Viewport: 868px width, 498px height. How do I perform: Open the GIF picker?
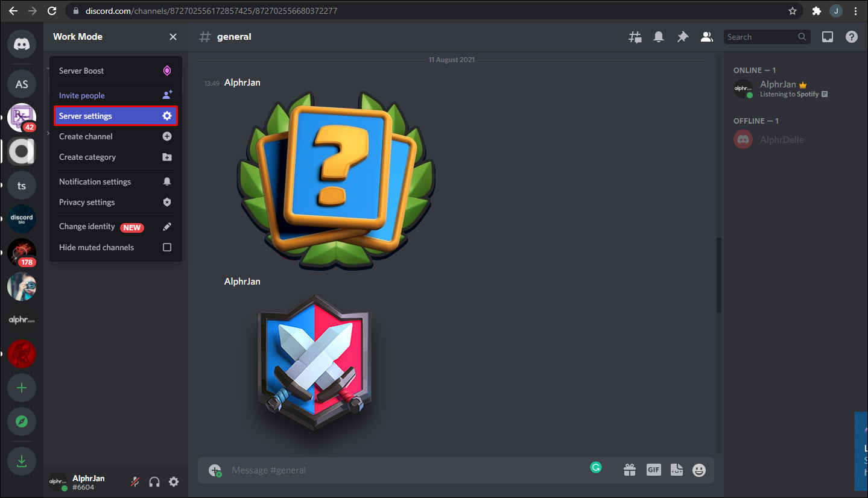(x=653, y=470)
